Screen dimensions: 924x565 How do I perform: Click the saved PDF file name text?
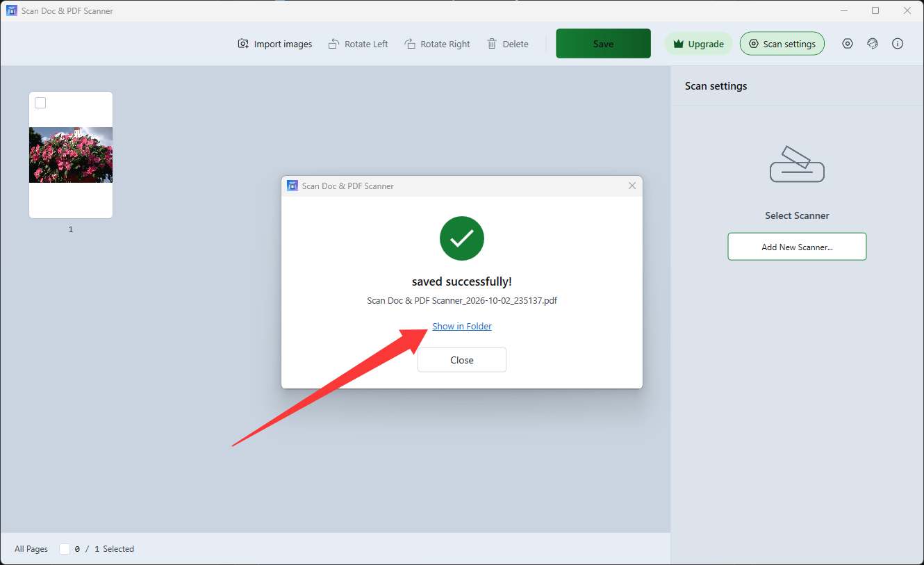(x=462, y=301)
